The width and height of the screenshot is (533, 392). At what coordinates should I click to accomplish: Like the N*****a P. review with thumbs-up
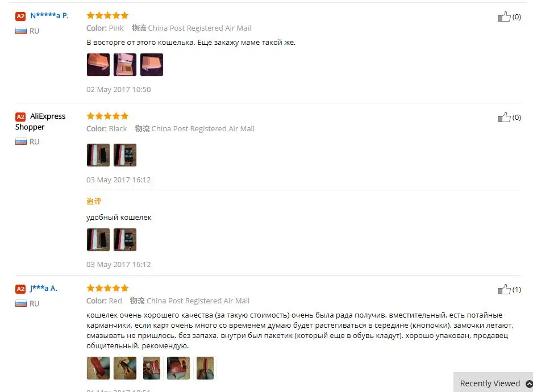[x=504, y=16]
